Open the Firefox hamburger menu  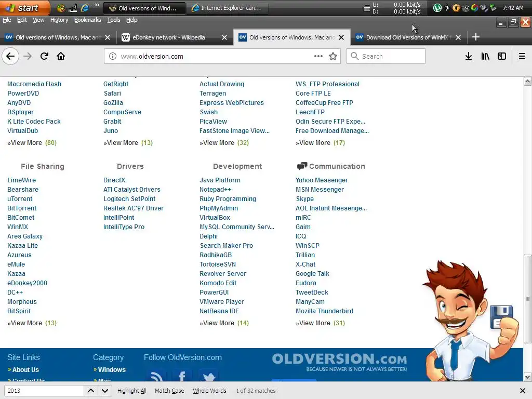[x=522, y=56]
